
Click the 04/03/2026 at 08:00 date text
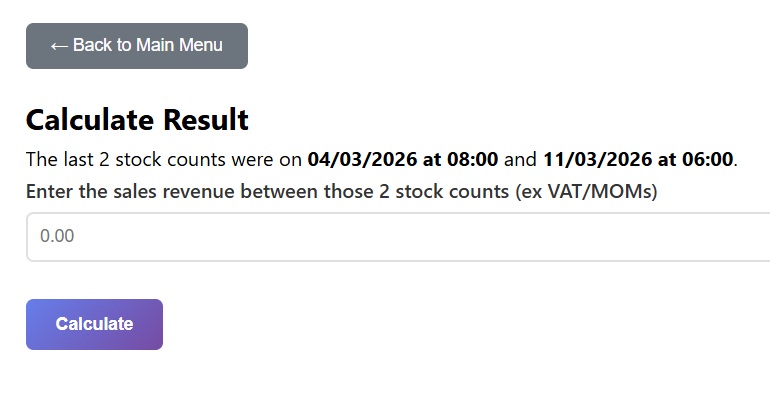(402, 159)
